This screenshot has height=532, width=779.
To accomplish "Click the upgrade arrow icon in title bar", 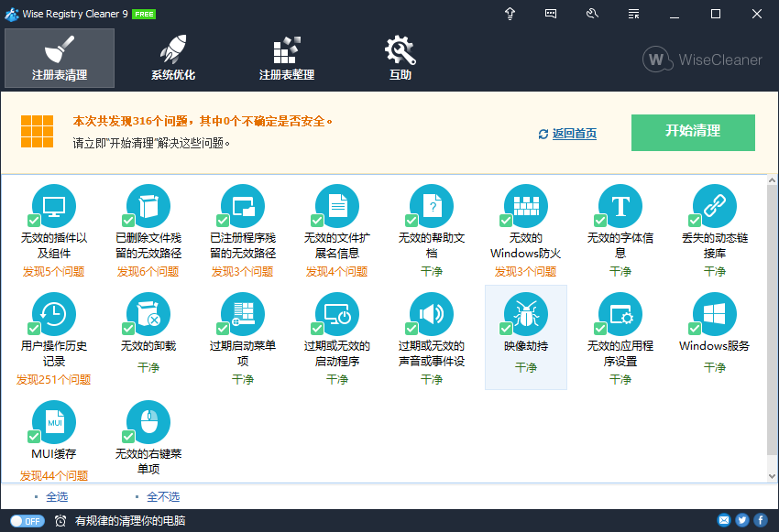I will click(510, 14).
